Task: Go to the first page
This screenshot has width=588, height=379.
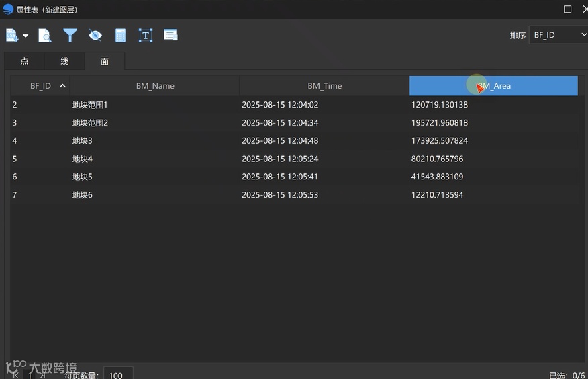Action: (x=15, y=374)
